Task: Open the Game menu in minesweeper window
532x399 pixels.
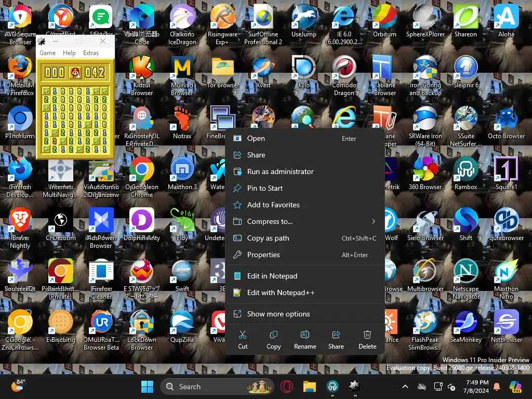Action: (x=47, y=53)
